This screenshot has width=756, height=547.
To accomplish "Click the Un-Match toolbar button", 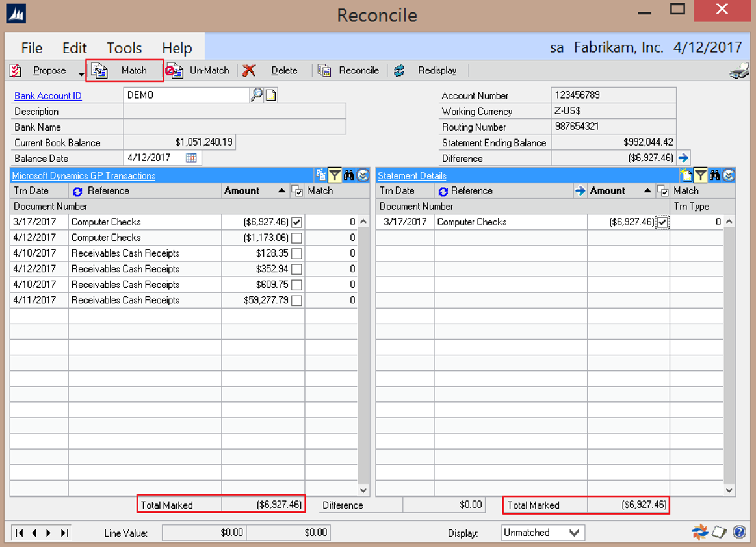I will [x=200, y=70].
